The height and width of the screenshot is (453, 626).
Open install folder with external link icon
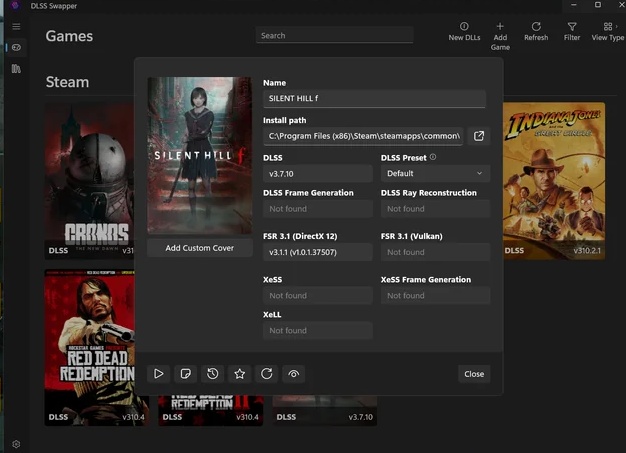click(478, 136)
